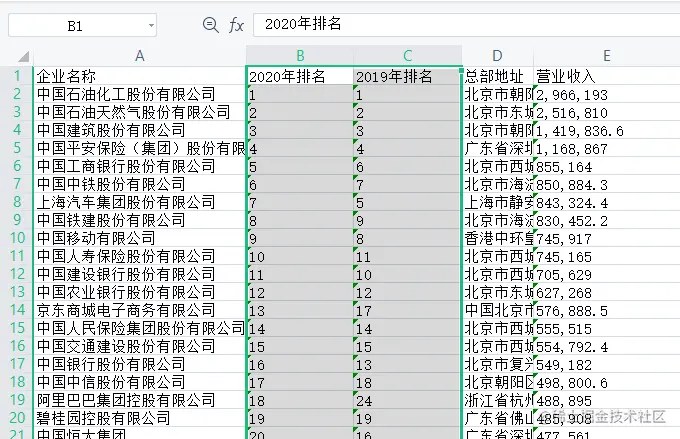Click revenue cell 843,324.4

607,202
